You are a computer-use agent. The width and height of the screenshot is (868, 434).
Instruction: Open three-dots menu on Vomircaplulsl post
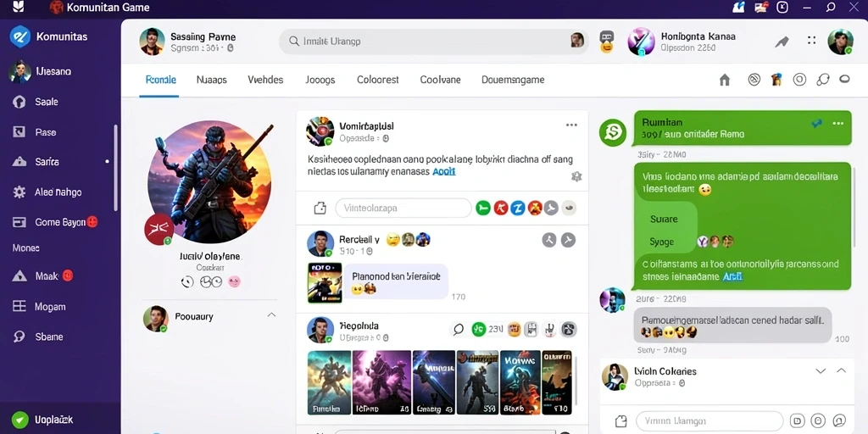click(571, 125)
